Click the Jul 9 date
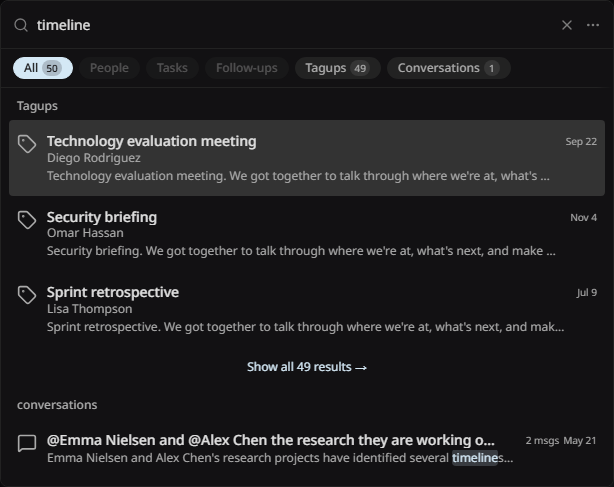The image size is (614, 487). [587, 293]
